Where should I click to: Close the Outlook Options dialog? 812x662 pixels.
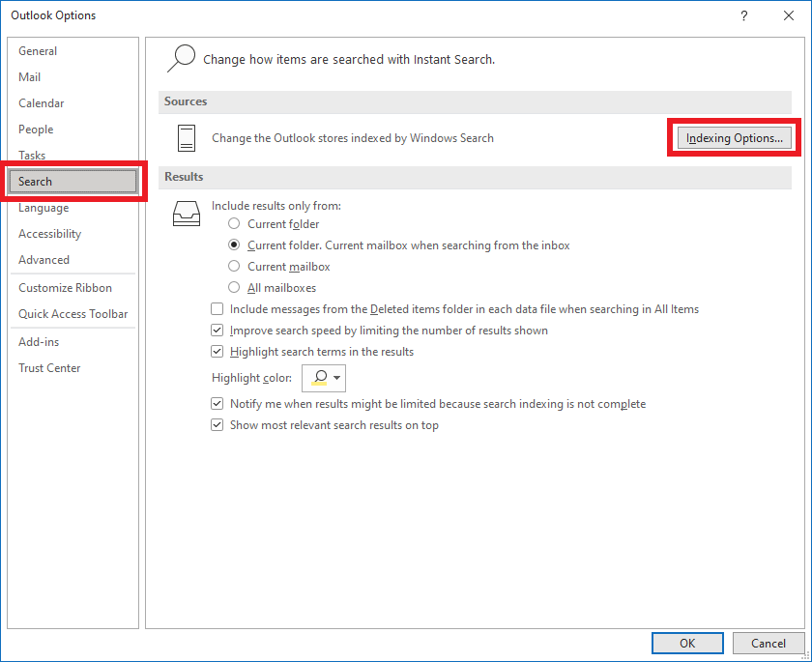(789, 15)
